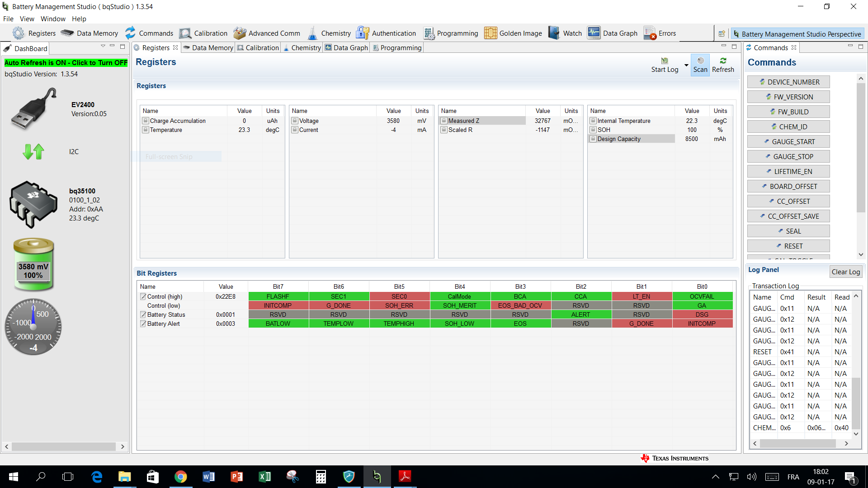Image resolution: width=868 pixels, height=488 pixels.
Task: Open the Errors tool
Action: (x=660, y=33)
